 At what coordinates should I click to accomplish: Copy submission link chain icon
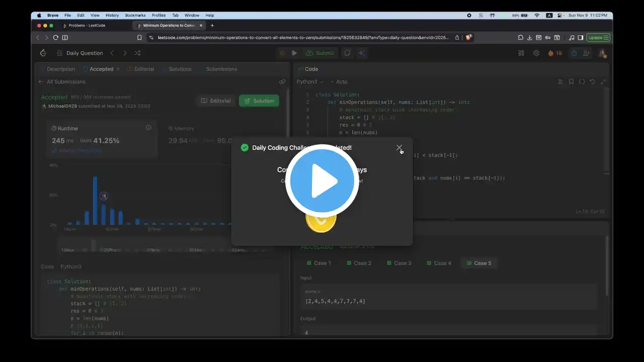[283, 81]
